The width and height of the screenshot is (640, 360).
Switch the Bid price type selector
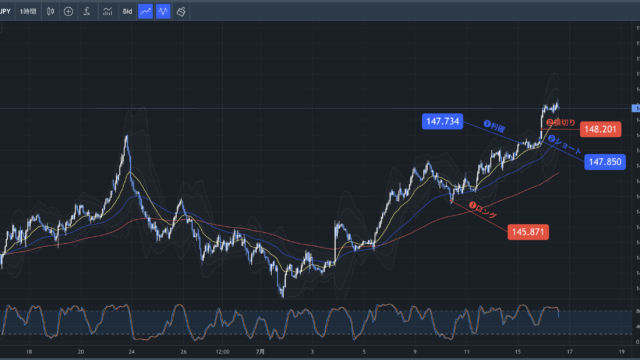click(127, 11)
